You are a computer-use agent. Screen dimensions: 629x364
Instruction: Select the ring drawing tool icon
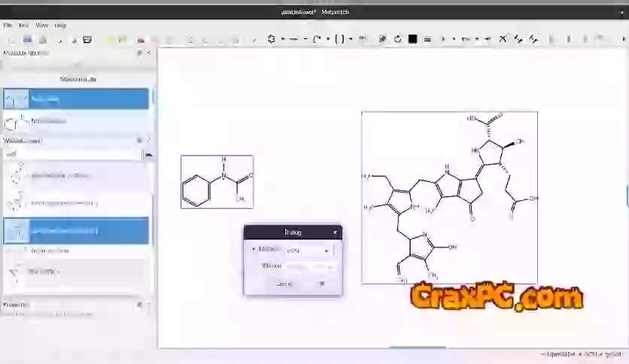[x=271, y=39]
